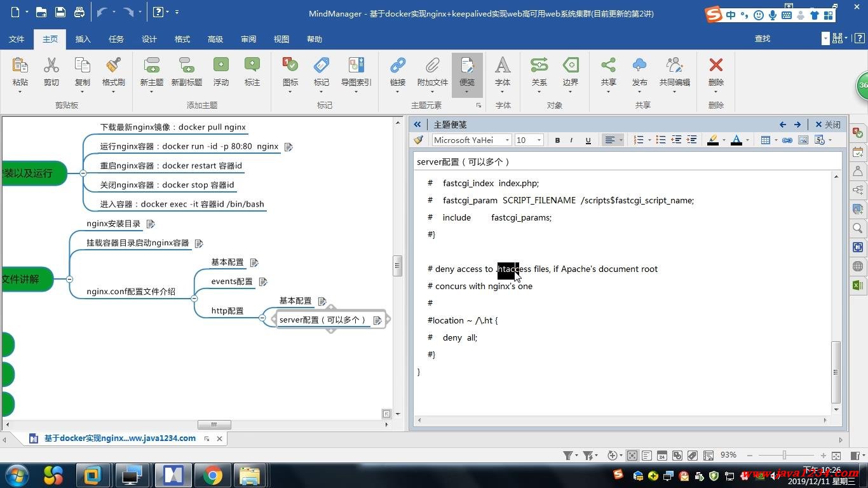
Task: Open the 视图 ribbon tab
Action: pyautogui.click(x=281, y=39)
